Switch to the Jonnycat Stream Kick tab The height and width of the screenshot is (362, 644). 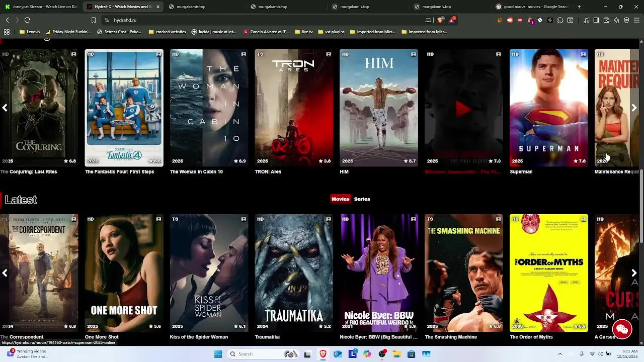(40, 7)
